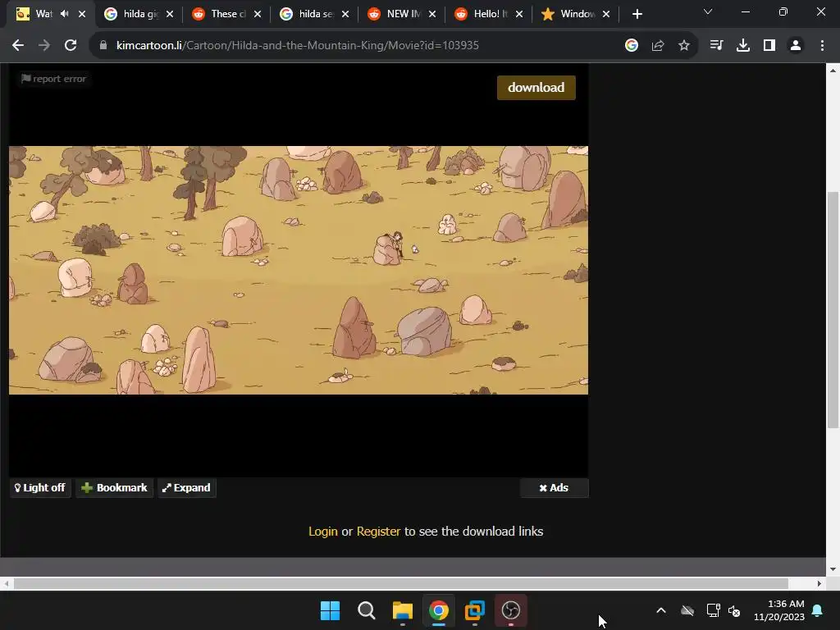This screenshot has width=840, height=630.
Task: Open OBS Studio from the taskbar
Action: click(x=510, y=610)
